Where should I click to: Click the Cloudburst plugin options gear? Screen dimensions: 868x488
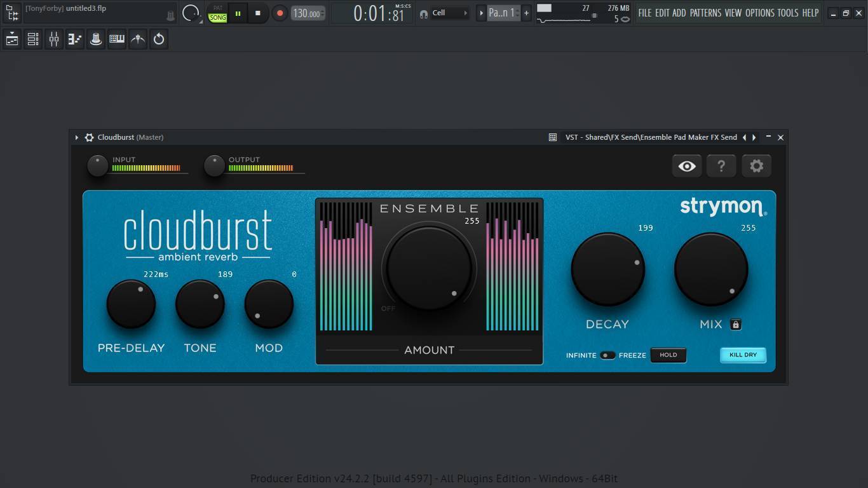coord(89,137)
